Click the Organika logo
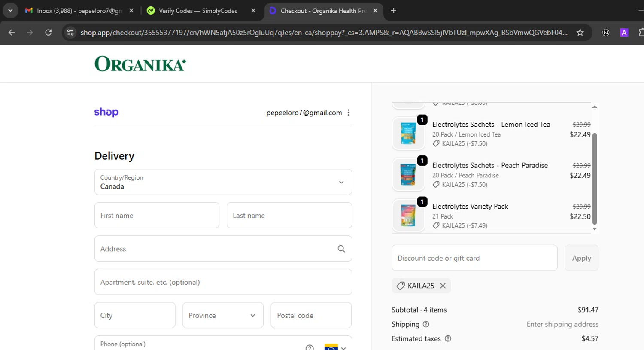This screenshot has height=350, width=644. point(140,64)
